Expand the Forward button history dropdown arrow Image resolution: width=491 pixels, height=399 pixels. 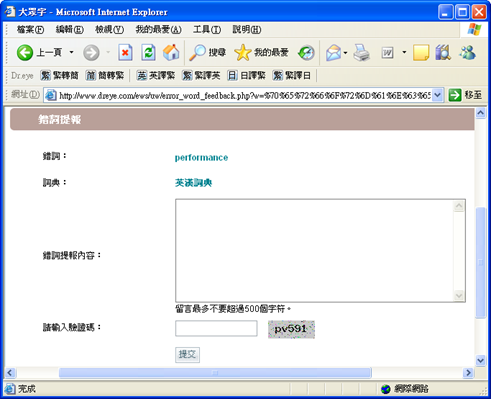[108, 52]
